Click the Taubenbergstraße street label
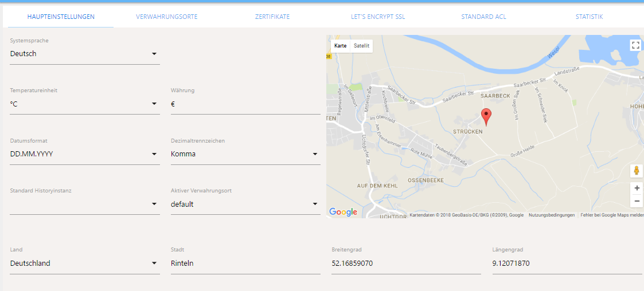Image resolution: width=644 pixels, height=291 pixels. tap(451, 155)
